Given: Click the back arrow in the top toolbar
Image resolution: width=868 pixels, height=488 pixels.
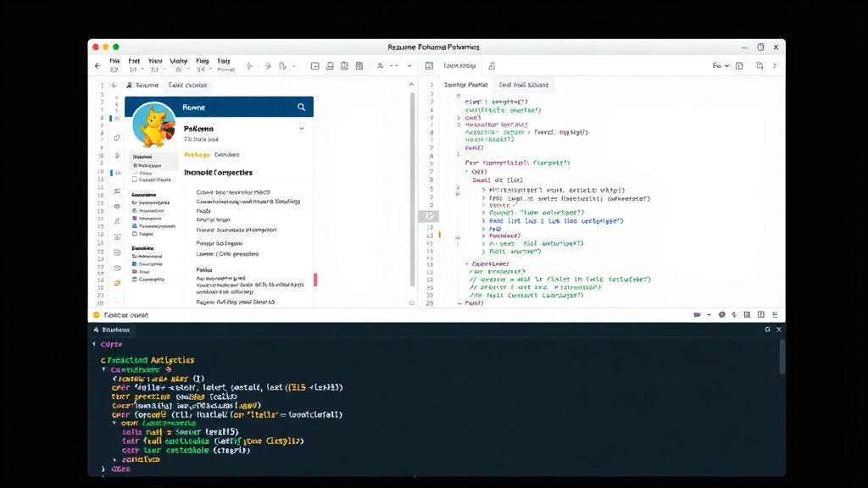Looking at the screenshot, I should point(98,66).
